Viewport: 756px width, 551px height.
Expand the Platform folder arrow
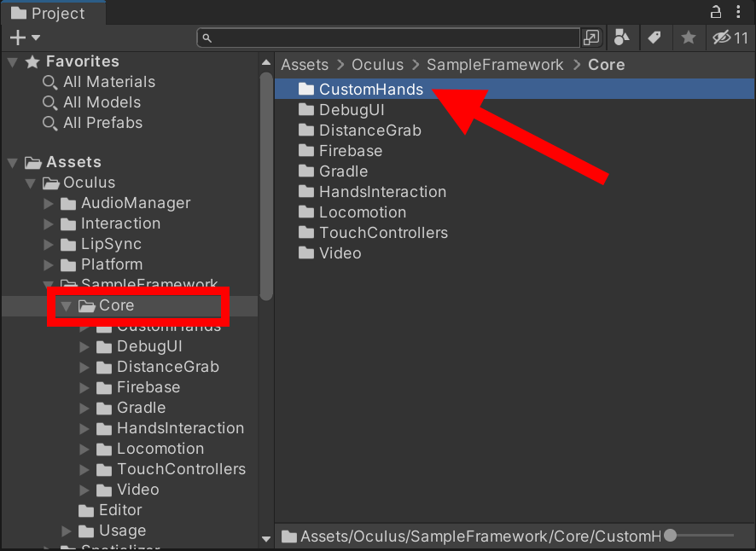click(49, 264)
